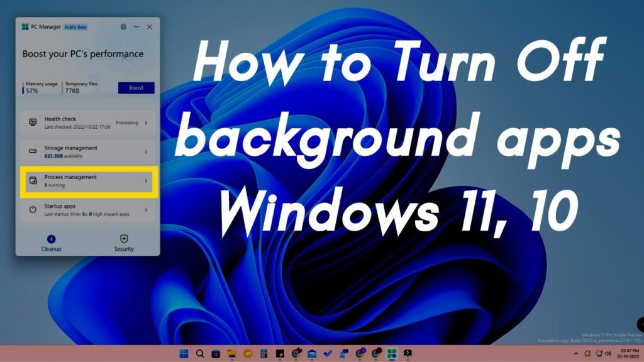644x362 pixels.
Task: Click the Security shield icon
Action: 124,239
